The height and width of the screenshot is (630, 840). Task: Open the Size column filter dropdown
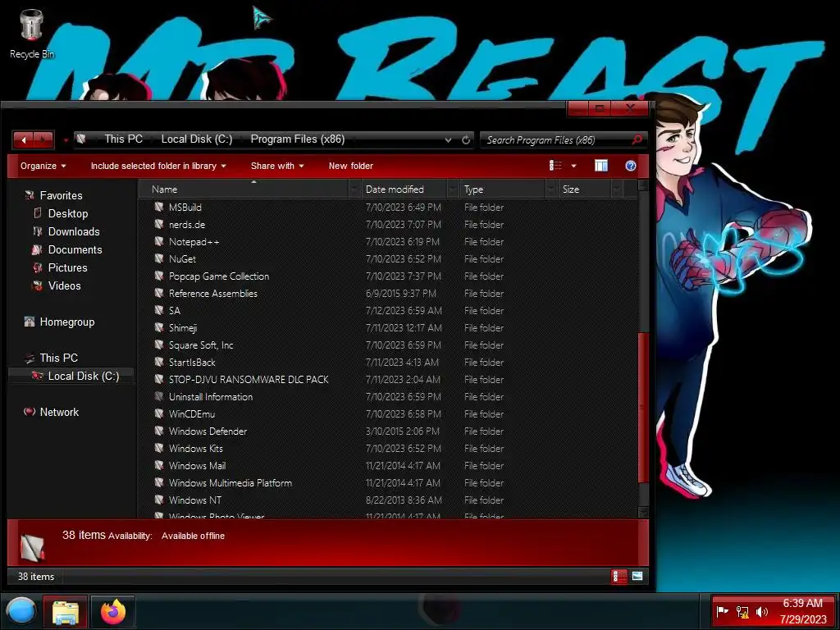click(617, 189)
